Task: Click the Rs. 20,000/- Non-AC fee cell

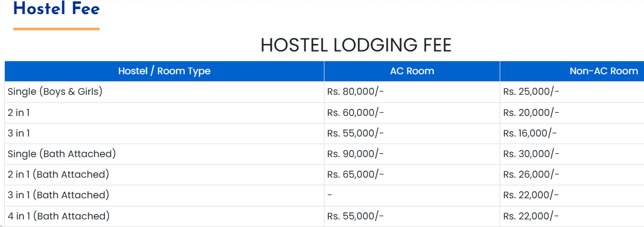Action: point(531,113)
